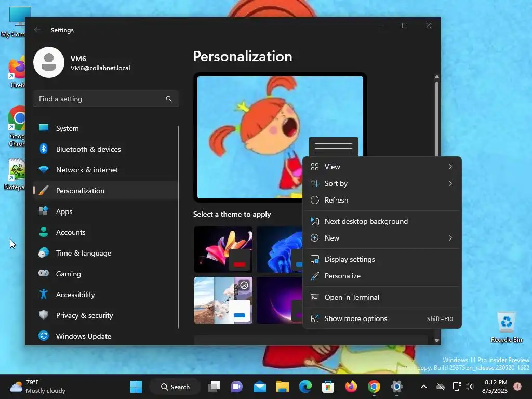This screenshot has height=399, width=532.
Task: Select Refresh from the context menu
Action: click(x=382, y=200)
